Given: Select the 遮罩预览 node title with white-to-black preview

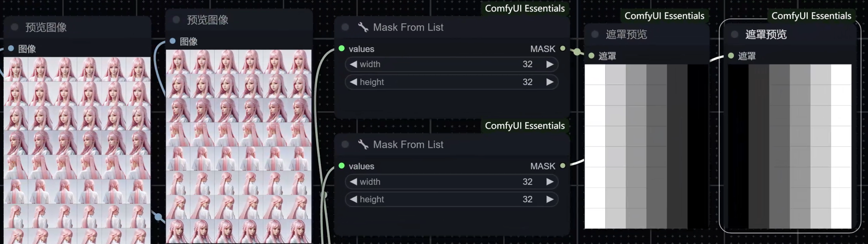Looking at the screenshot, I should [x=626, y=34].
